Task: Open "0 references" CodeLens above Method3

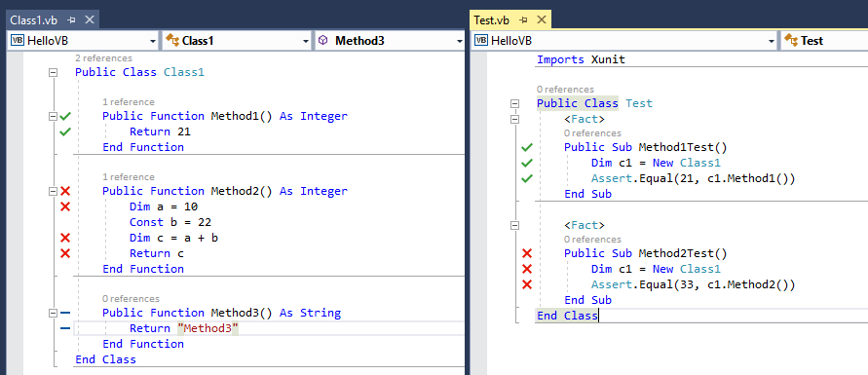Action: pyautogui.click(x=131, y=299)
